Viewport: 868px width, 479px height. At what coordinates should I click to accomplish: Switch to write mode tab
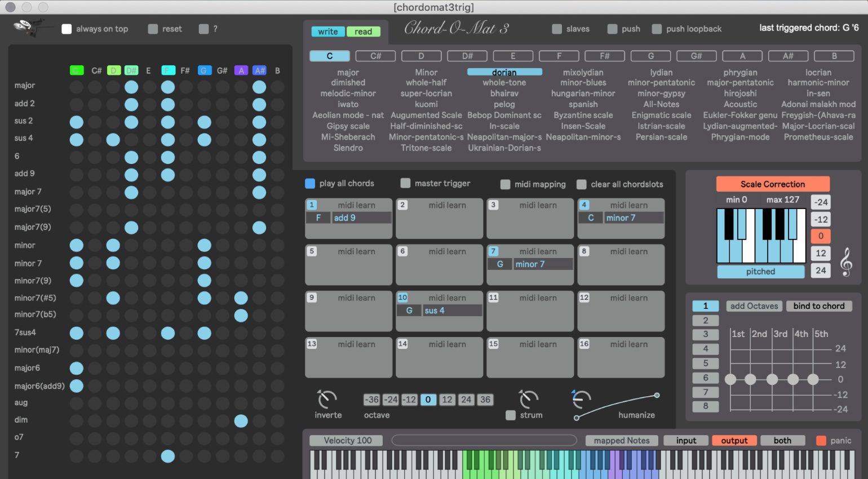tap(328, 32)
